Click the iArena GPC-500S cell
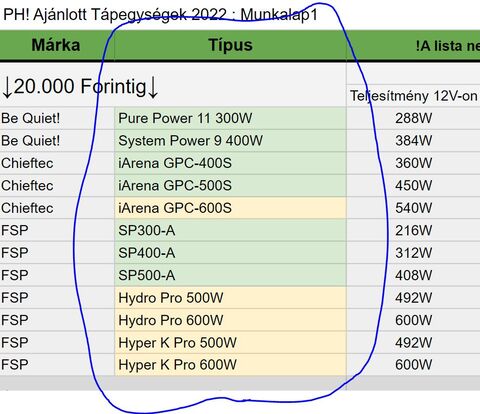The width and height of the screenshot is (480, 414). coord(230,186)
